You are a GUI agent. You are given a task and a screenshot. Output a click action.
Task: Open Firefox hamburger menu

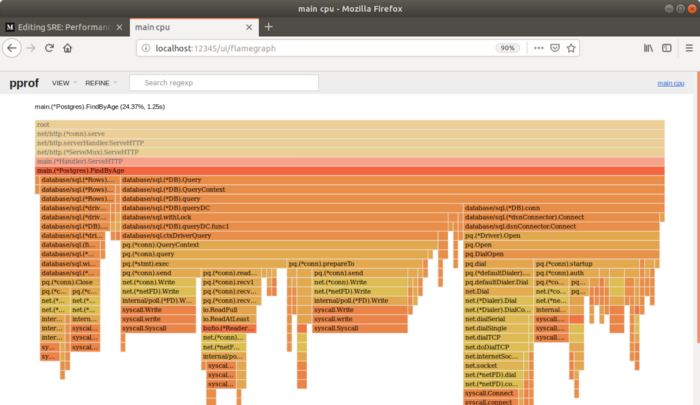pyautogui.click(x=689, y=48)
